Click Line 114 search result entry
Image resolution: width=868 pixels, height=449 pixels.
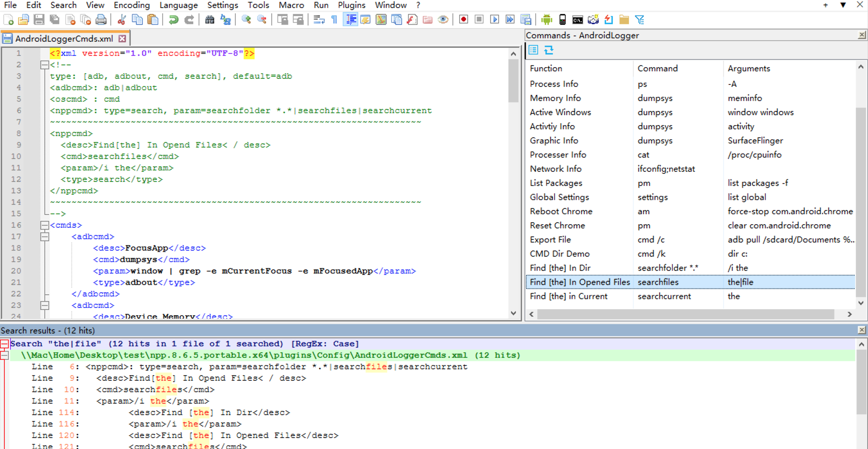(209, 412)
